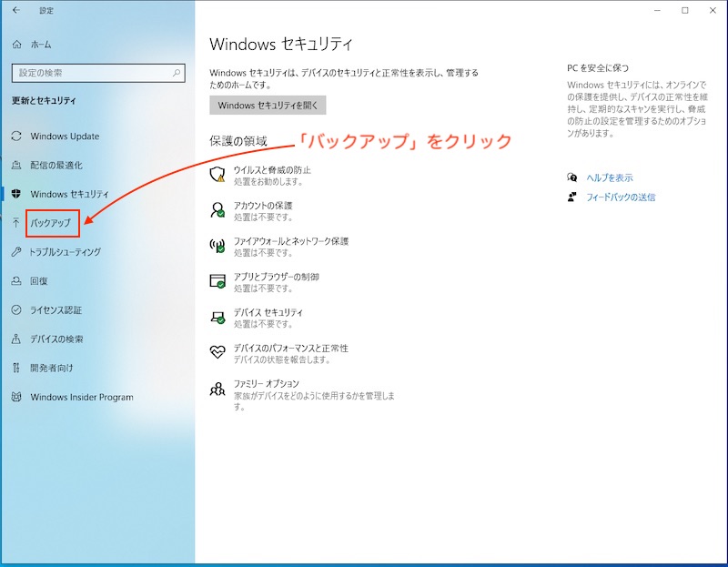728x567 pixels.
Task: Click the device performance heart icon
Action: [x=217, y=352]
